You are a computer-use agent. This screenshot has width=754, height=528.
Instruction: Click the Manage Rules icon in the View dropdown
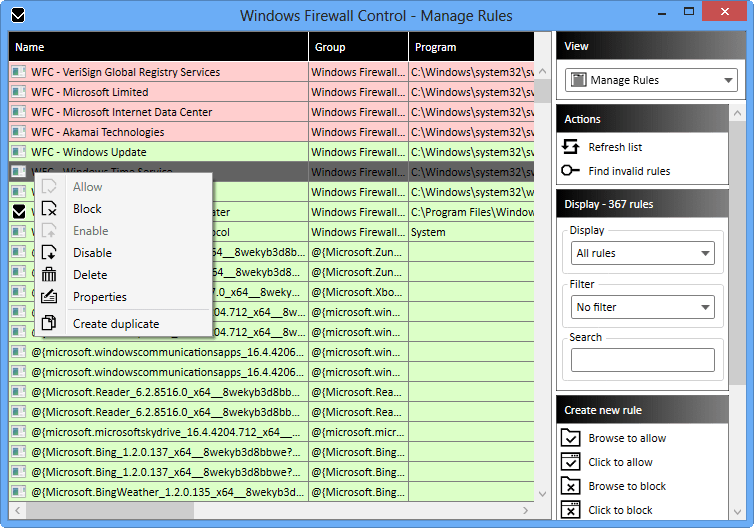pyautogui.click(x=578, y=80)
